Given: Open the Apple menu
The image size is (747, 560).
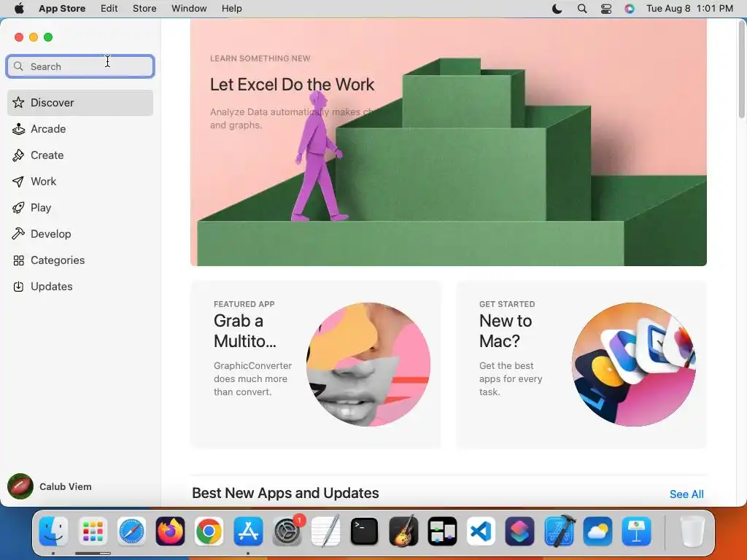Looking at the screenshot, I should click(19, 9).
